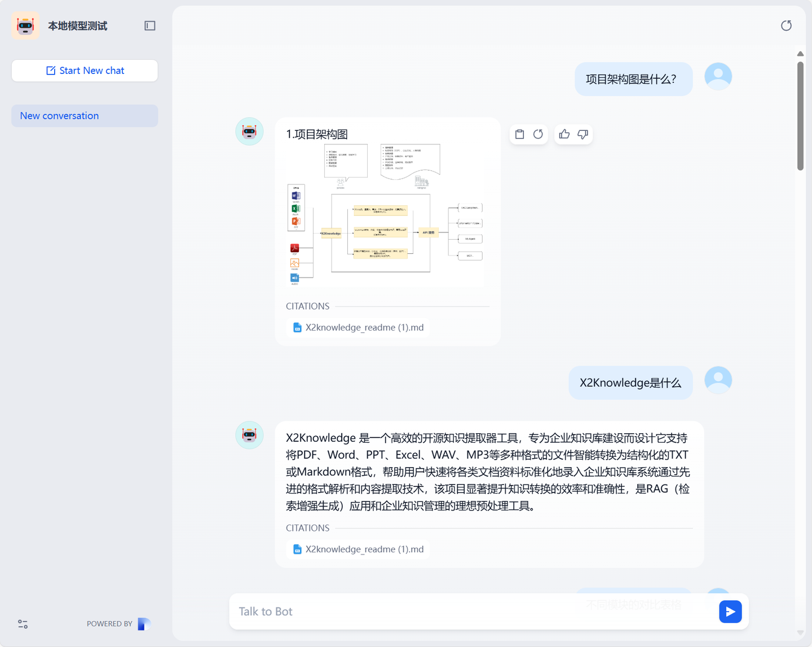
Task: Reset conversation with top-right refresh icon
Action: pyautogui.click(x=786, y=25)
